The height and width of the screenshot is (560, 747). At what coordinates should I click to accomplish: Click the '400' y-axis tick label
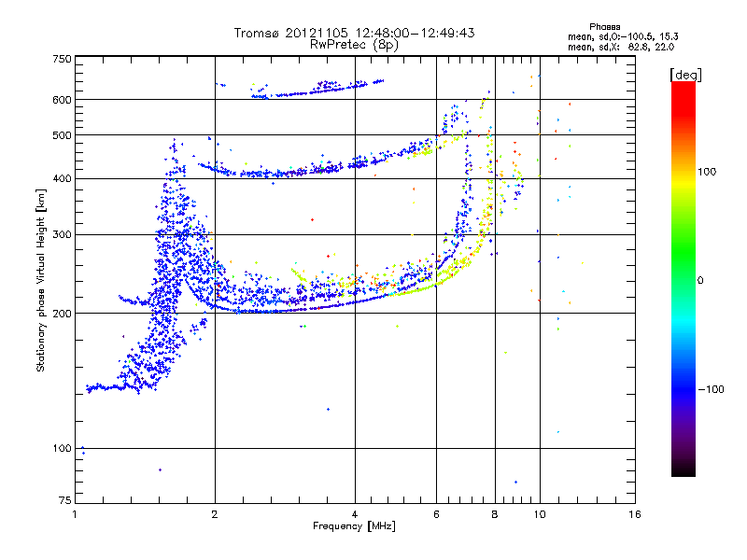coord(62,179)
